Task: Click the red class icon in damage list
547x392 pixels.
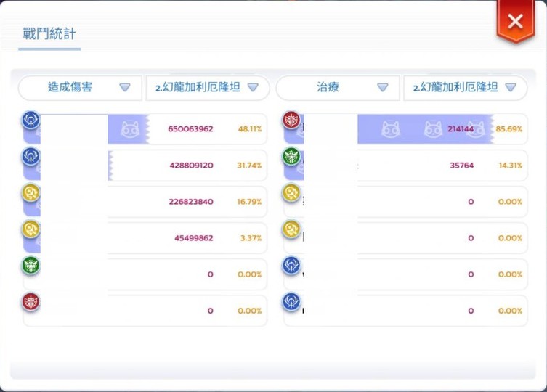Action: click(31, 302)
